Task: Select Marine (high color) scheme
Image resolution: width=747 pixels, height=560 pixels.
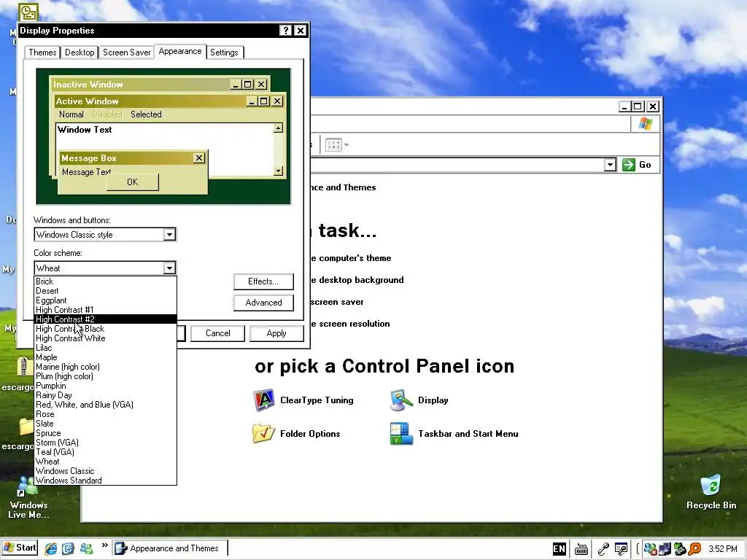Action: 105,367
